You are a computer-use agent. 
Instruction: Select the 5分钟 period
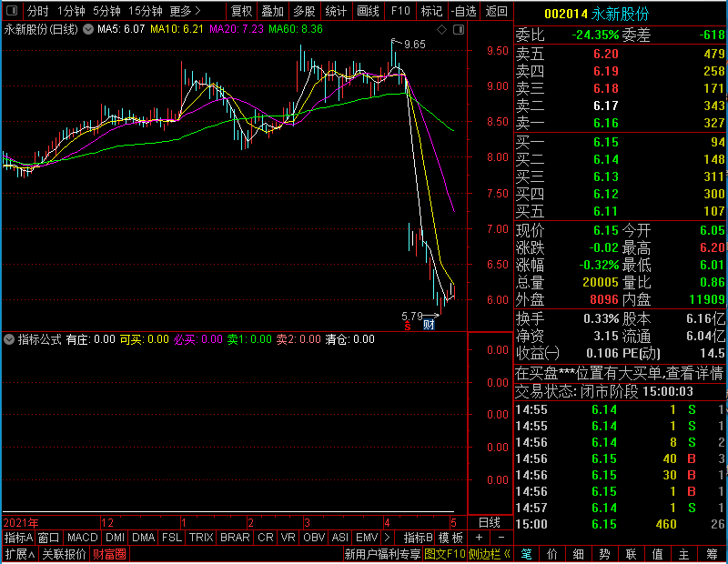pos(106,11)
